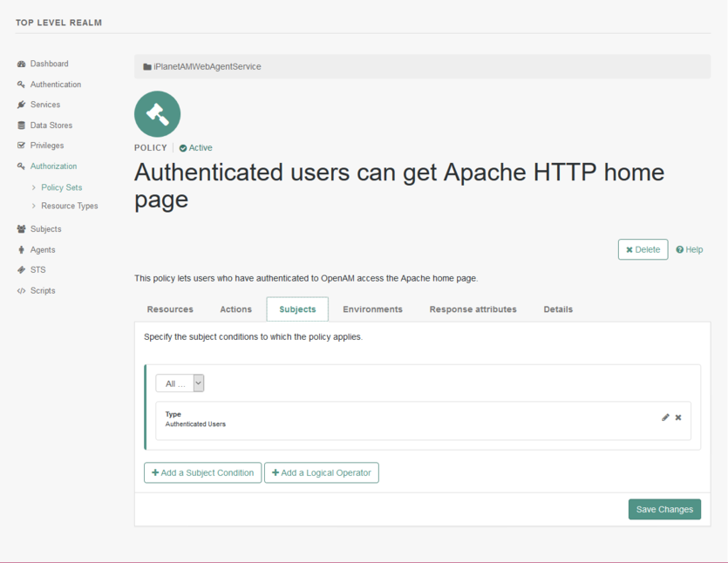The width and height of the screenshot is (728, 563).
Task: Switch to the Environments tab
Action: [371, 309]
